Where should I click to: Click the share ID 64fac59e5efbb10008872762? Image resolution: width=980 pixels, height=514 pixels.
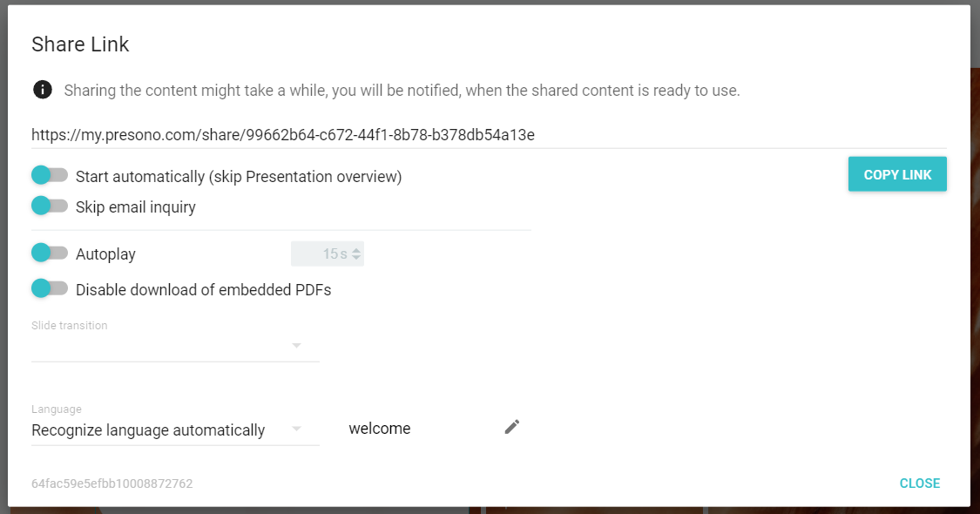(x=112, y=484)
